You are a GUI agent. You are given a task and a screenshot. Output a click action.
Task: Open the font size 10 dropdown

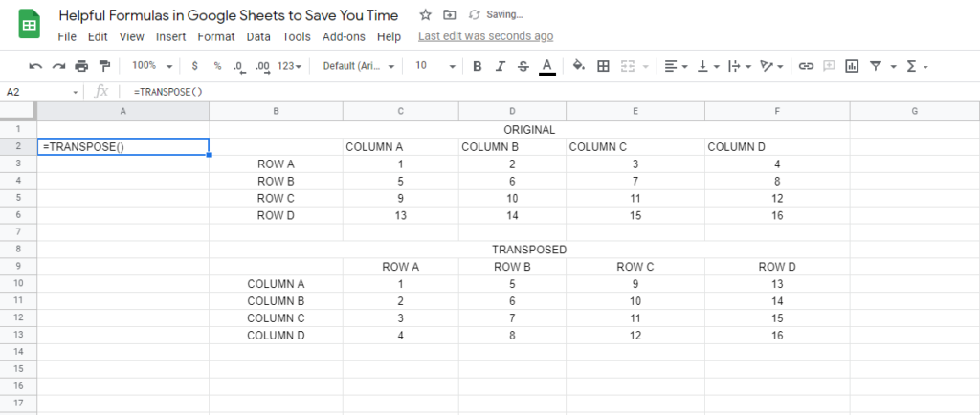pos(435,66)
